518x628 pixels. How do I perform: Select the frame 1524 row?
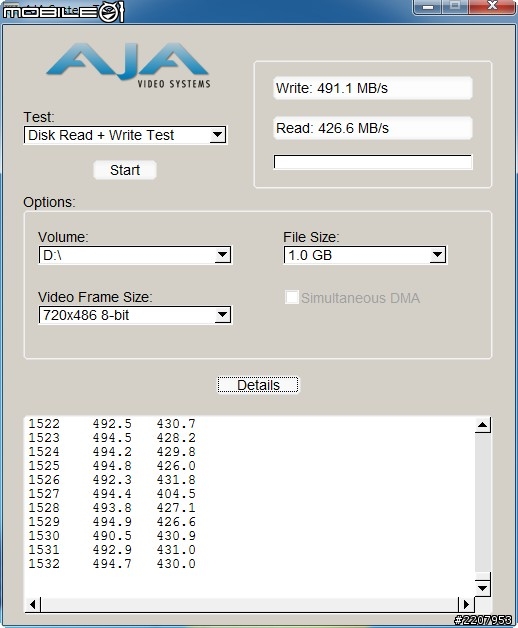tap(112, 452)
